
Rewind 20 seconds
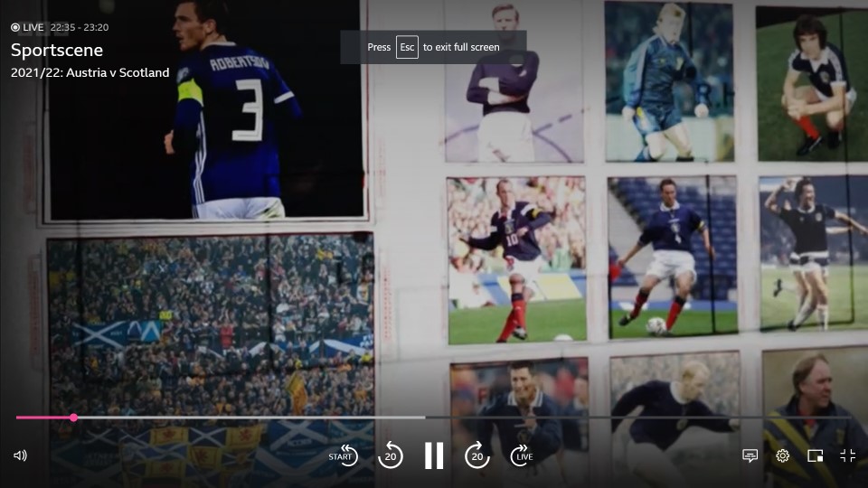pyautogui.click(x=391, y=455)
